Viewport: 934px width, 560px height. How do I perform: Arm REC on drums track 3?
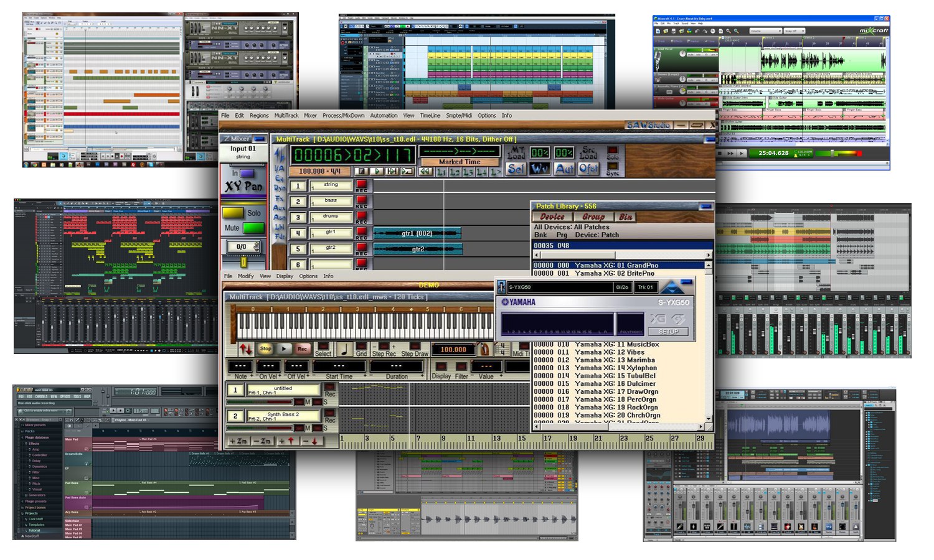click(x=362, y=216)
